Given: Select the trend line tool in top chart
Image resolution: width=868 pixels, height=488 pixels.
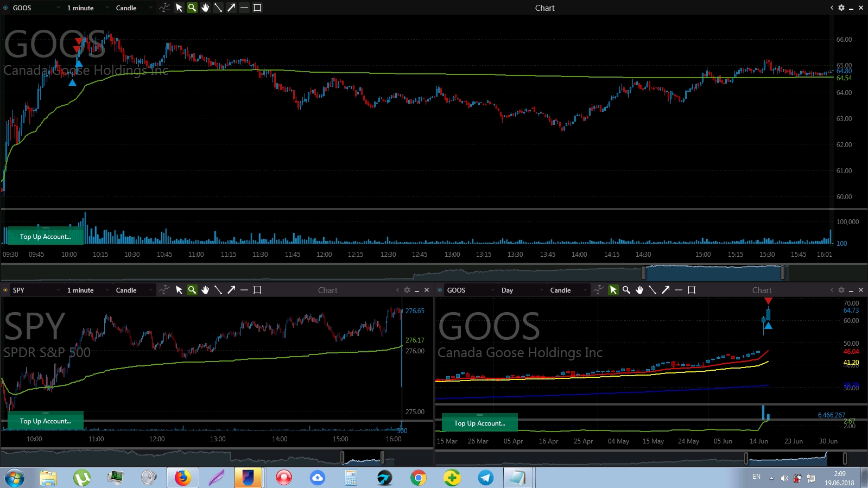Looking at the screenshot, I should (218, 8).
